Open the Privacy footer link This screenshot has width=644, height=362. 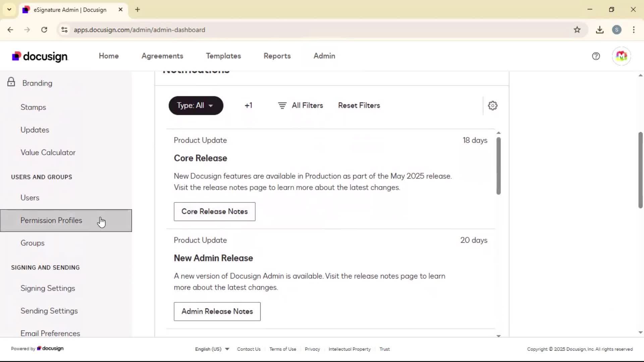312,349
